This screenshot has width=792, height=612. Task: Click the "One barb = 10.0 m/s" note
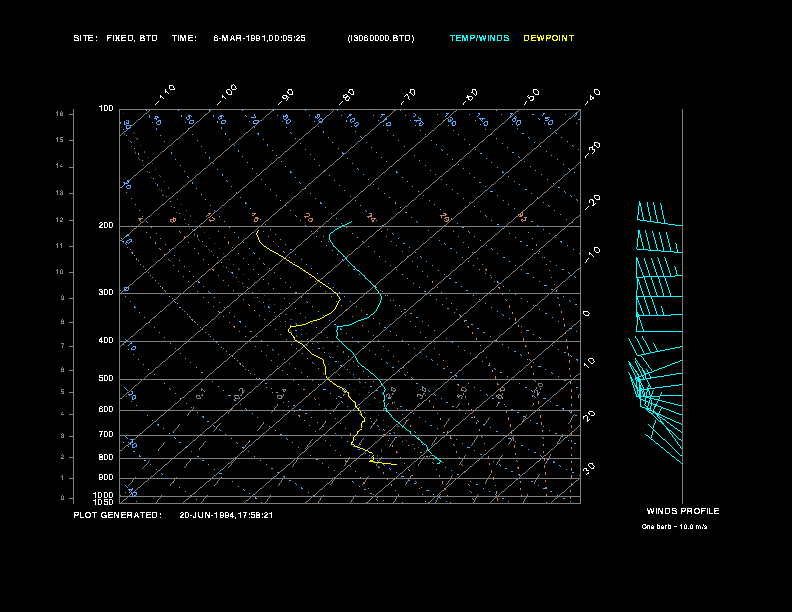[x=674, y=527]
